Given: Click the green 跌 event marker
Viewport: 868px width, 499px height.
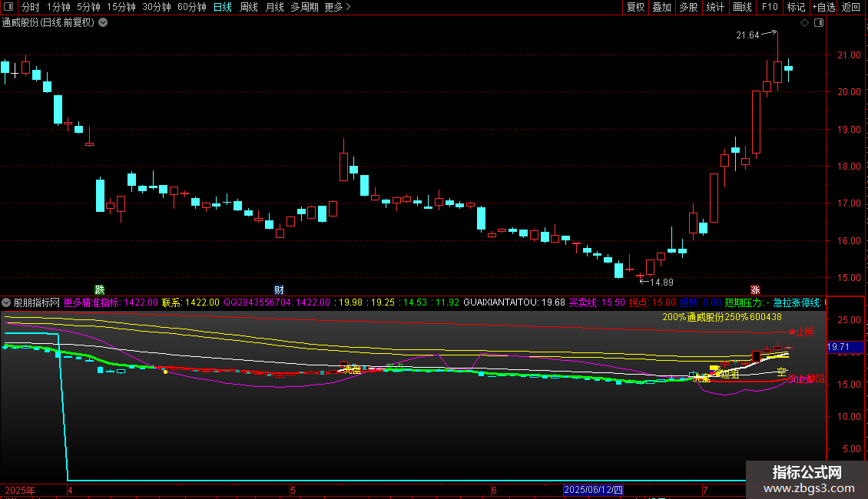Looking at the screenshot, I should click(100, 290).
